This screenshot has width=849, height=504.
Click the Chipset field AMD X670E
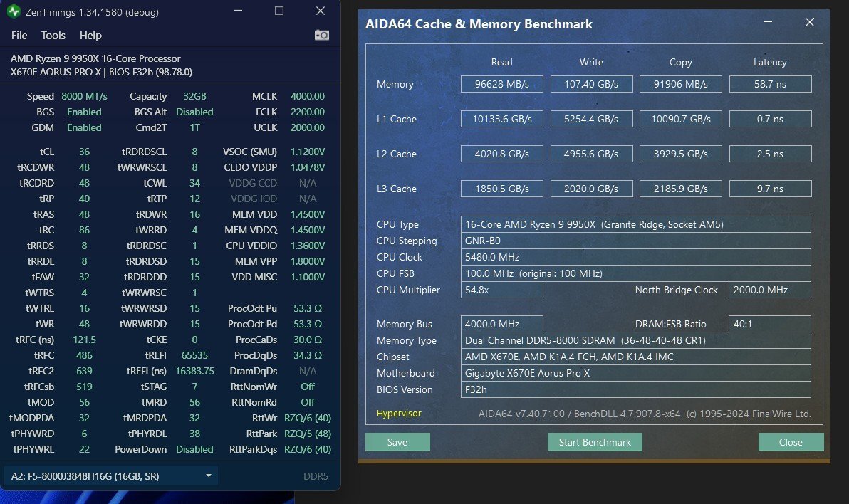[x=635, y=357]
